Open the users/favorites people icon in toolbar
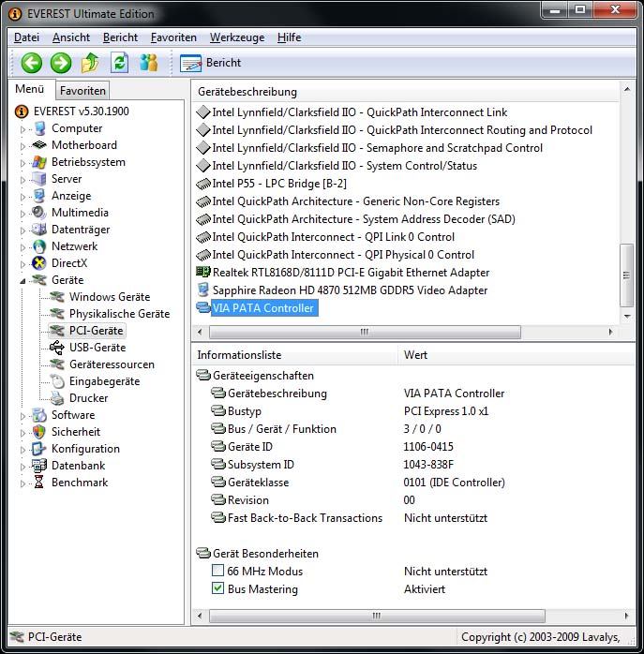 149,63
